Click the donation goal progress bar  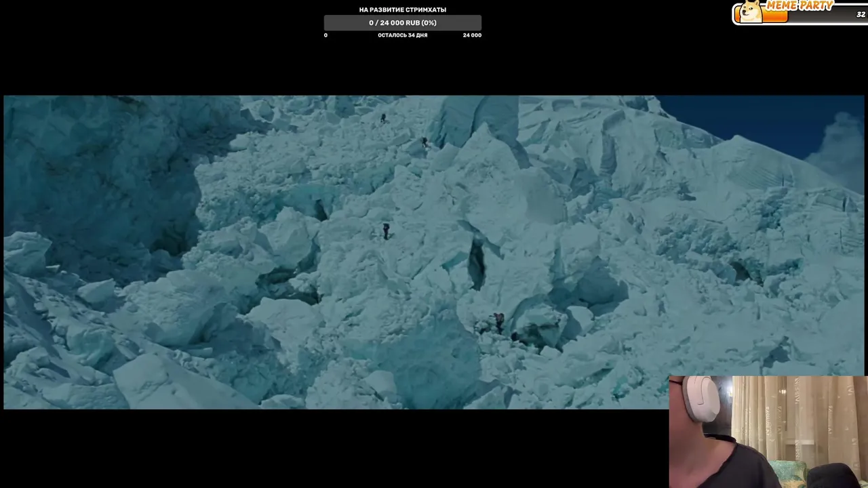(x=403, y=22)
